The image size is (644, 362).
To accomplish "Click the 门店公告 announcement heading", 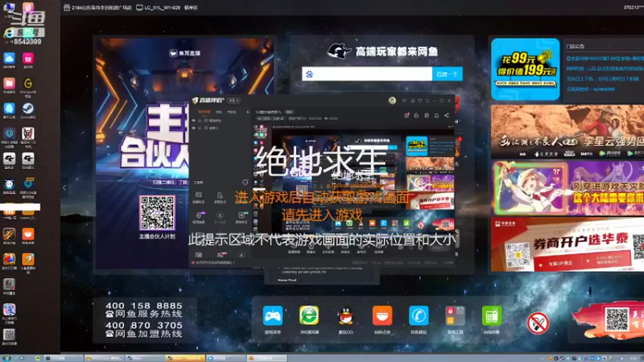I will (x=575, y=47).
